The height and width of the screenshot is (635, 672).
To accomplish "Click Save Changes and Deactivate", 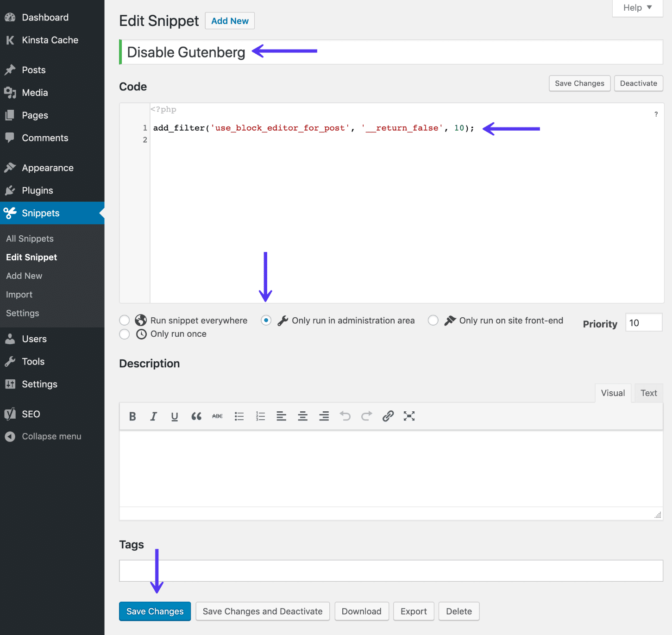I will click(262, 611).
